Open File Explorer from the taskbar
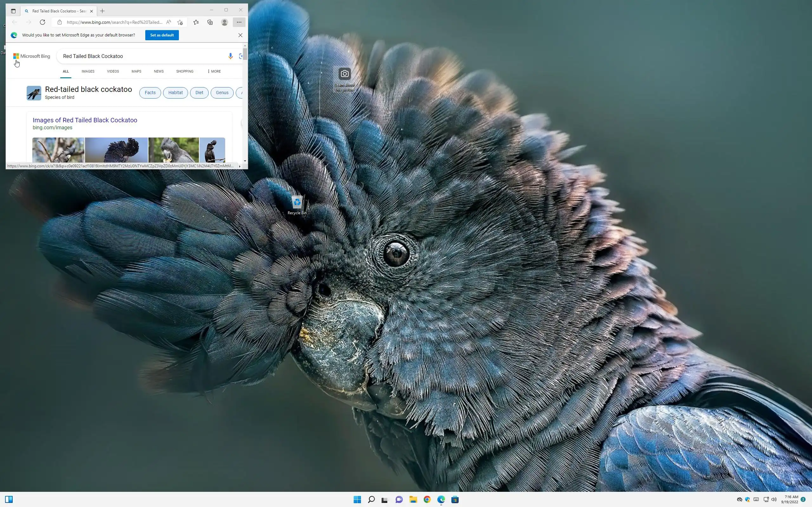Image resolution: width=812 pixels, height=507 pixels. 413,500
